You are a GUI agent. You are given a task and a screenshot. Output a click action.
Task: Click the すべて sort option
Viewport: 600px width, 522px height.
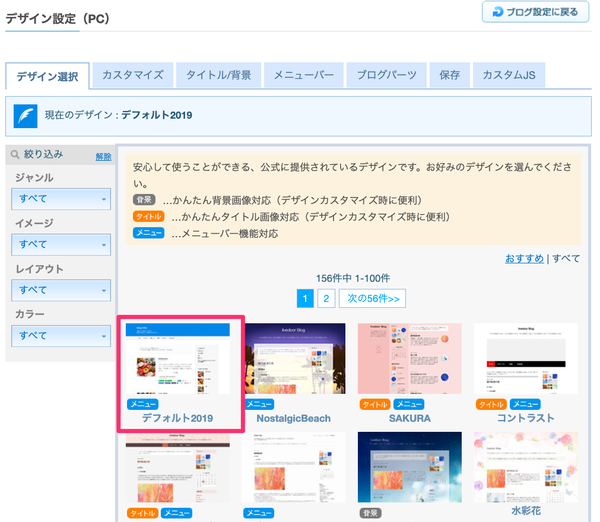tap(566, 259)
